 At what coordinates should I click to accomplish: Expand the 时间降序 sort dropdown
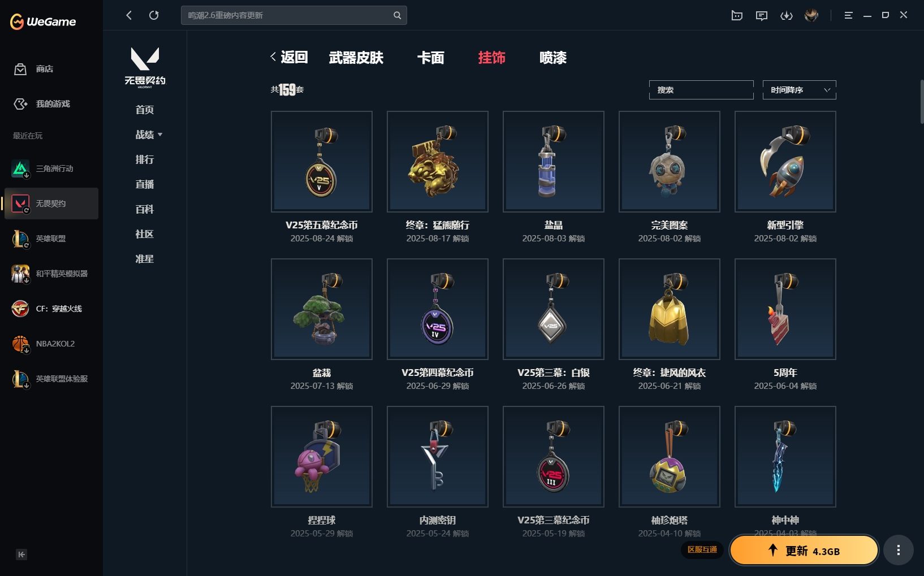799,90
